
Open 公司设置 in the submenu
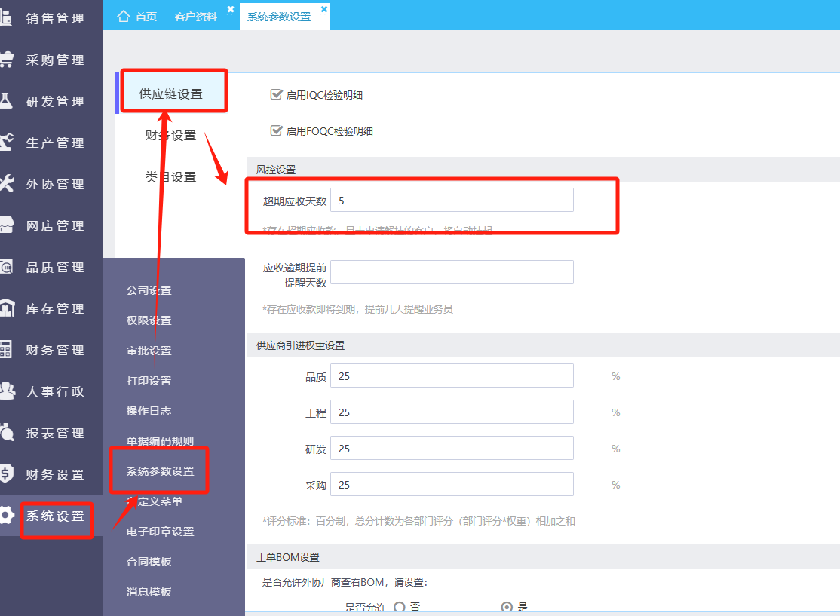(x=149, y=290)
